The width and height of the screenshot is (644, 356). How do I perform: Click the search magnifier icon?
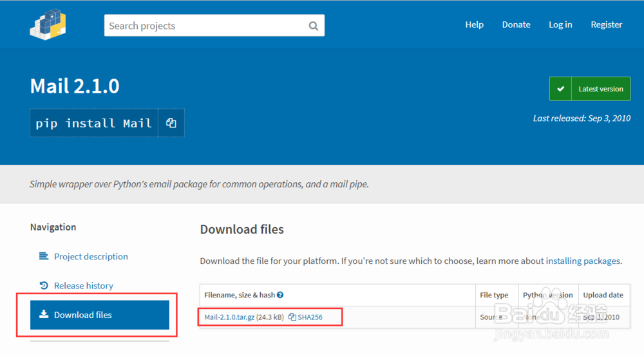[x=314, y=26]
